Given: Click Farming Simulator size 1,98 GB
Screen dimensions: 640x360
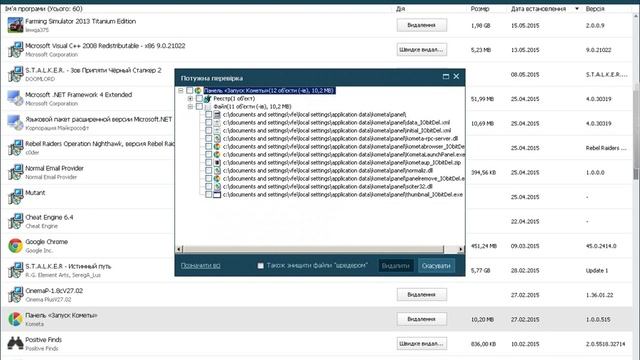Looking at the screenshot, I should click(x=480, y=25).
